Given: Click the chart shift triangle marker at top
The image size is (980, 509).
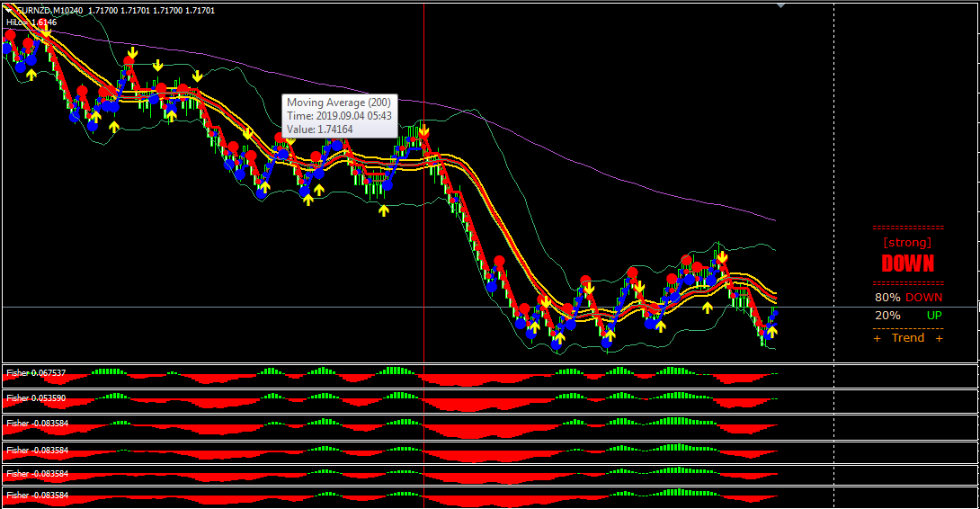Looking at the screenshot, I should (x=780, y=4).
